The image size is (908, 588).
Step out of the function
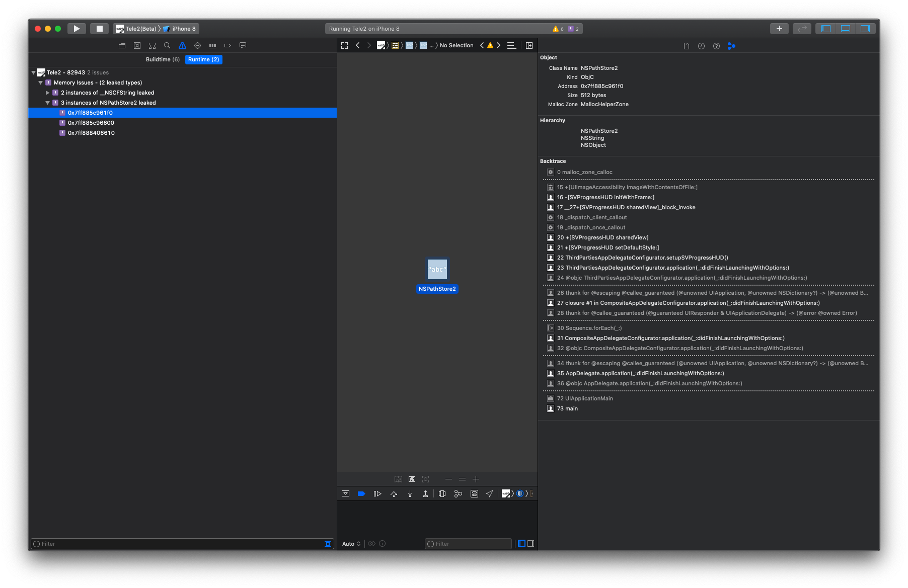[x=426, y=494]
